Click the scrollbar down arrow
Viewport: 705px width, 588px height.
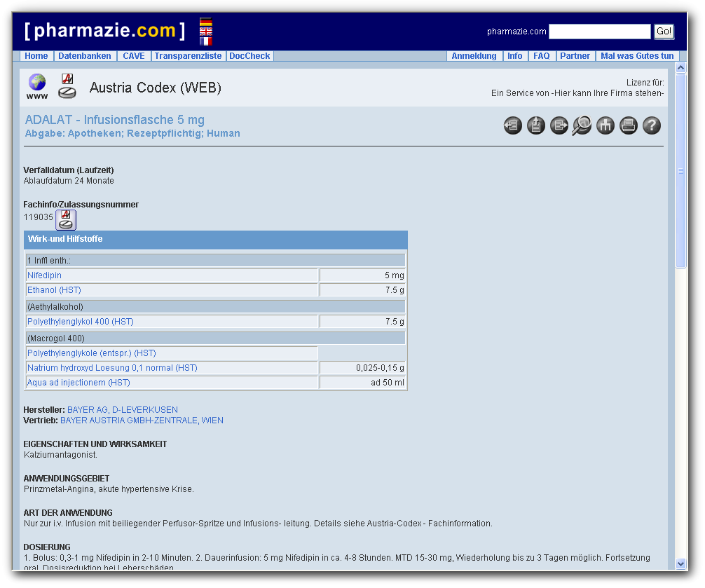tap(680, 562)
